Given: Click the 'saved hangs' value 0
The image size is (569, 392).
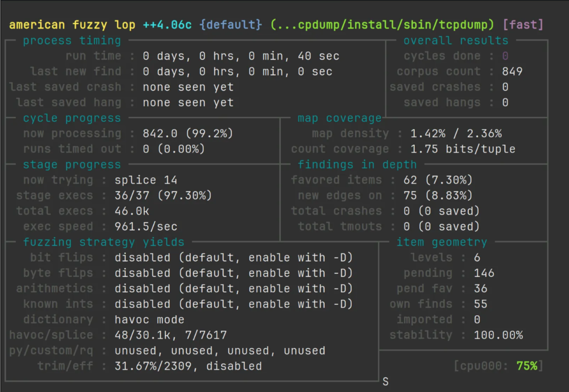Looking at the screenshot, I should pos(505,103).
